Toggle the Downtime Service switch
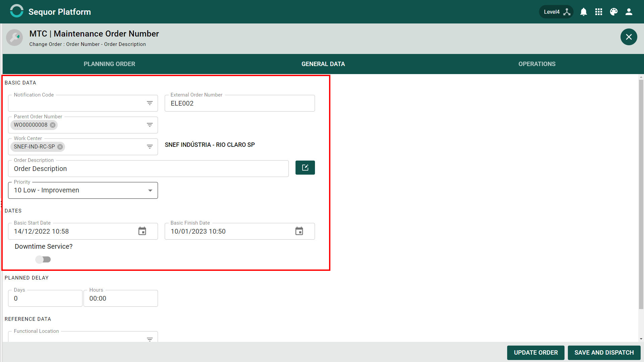This screenshot has height=362, width=644. click(43, 259)
